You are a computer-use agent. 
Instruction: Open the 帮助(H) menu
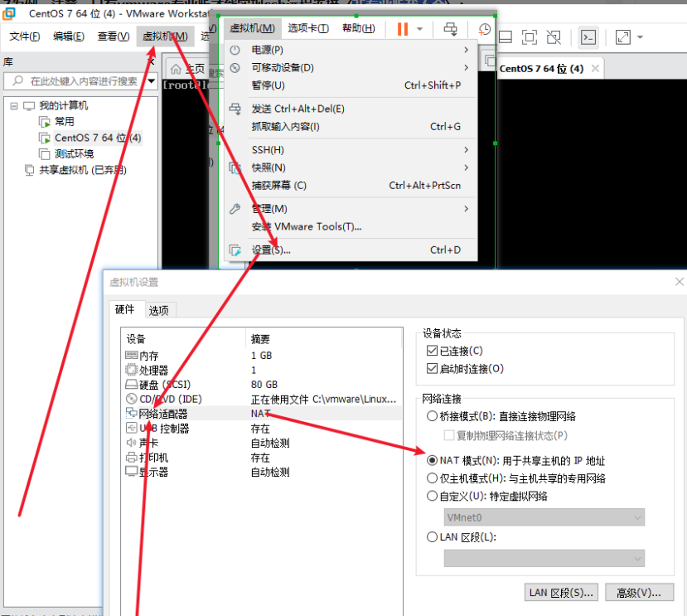point(358,28)
